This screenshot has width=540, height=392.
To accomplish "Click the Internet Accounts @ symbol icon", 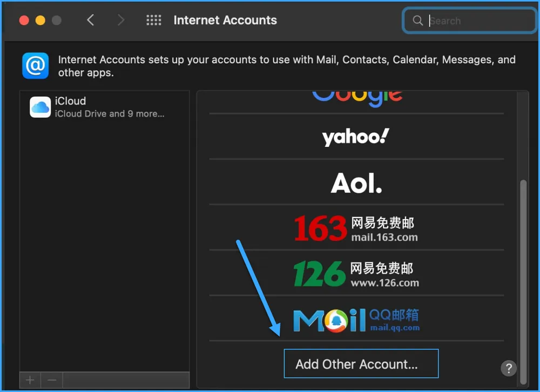I will [35, 66].
